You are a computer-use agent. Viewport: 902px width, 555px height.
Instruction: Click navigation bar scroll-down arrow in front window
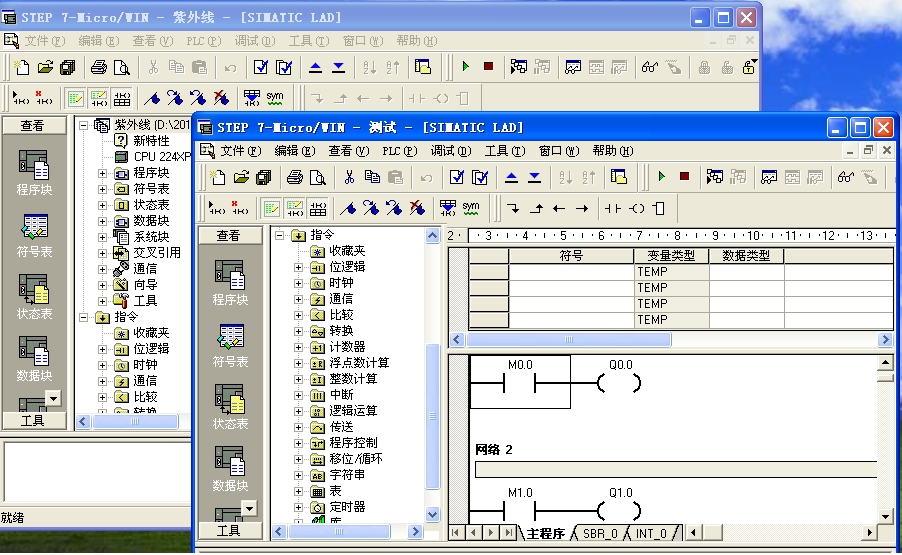249,508
